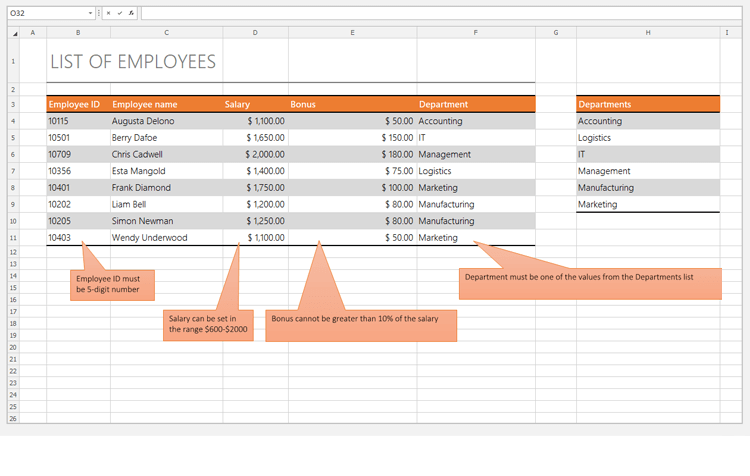Select column D header
The height and width of the screenshot is (476, 750).
click(255, 33)
